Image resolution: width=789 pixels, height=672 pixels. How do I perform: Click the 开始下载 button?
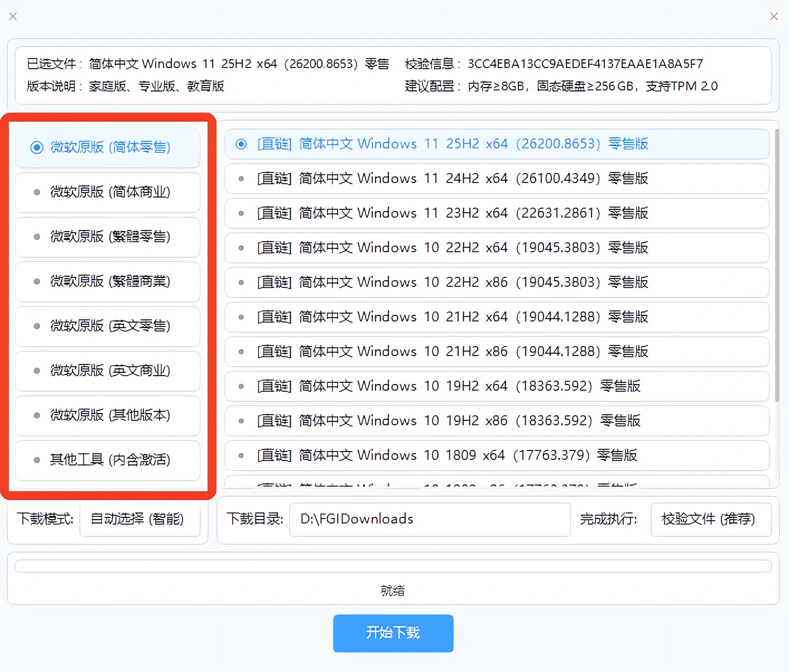(393, 633)
